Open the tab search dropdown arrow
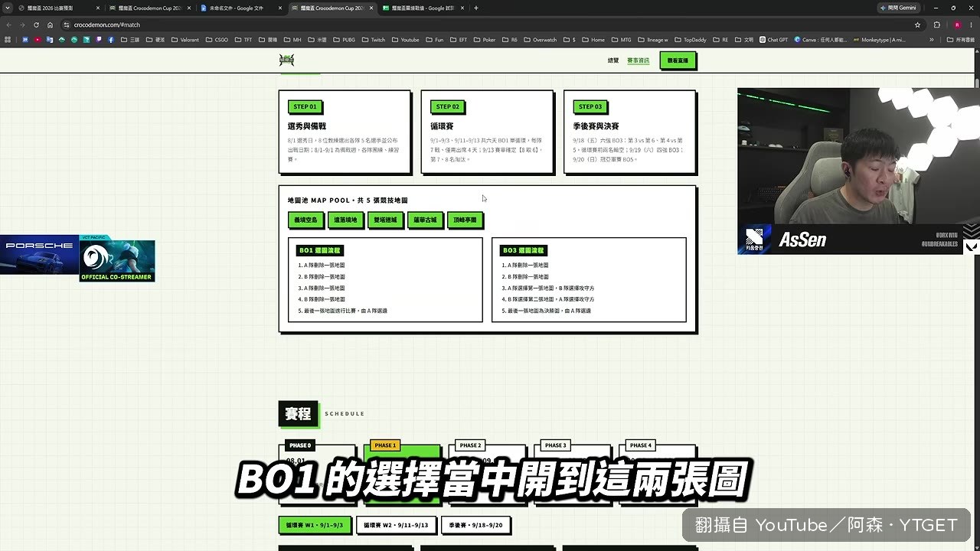980x551 pixels. (7, 8)
